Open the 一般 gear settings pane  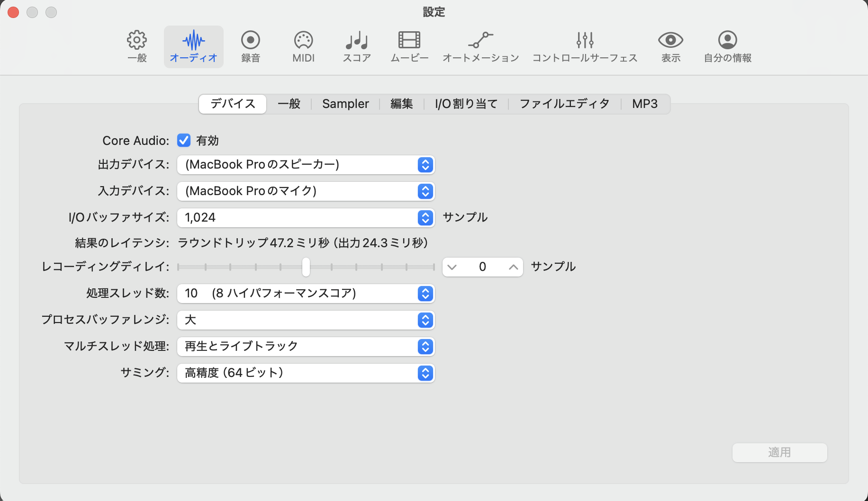(137, 46)
